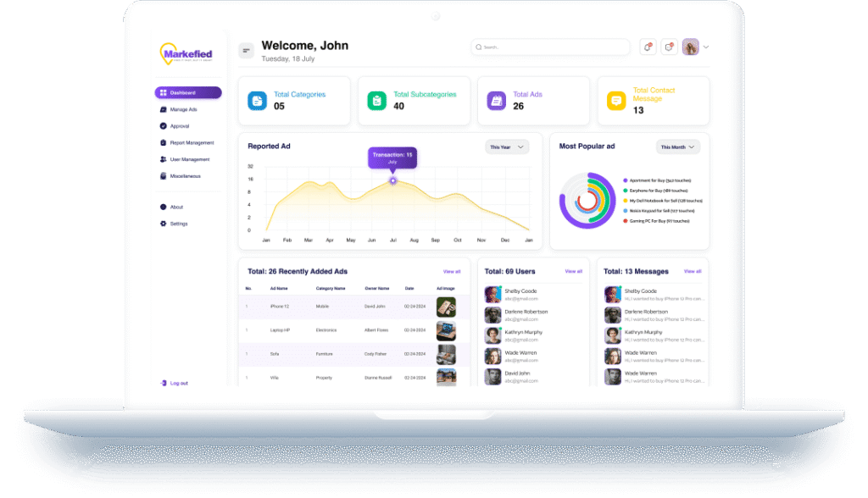Open the first notification bell icon
The image size is (868, 498).
(648, 47)
